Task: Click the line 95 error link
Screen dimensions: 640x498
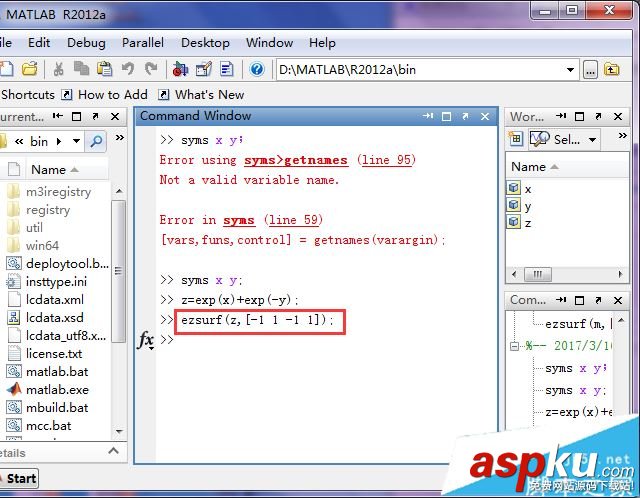Action: tap(386, 160)
